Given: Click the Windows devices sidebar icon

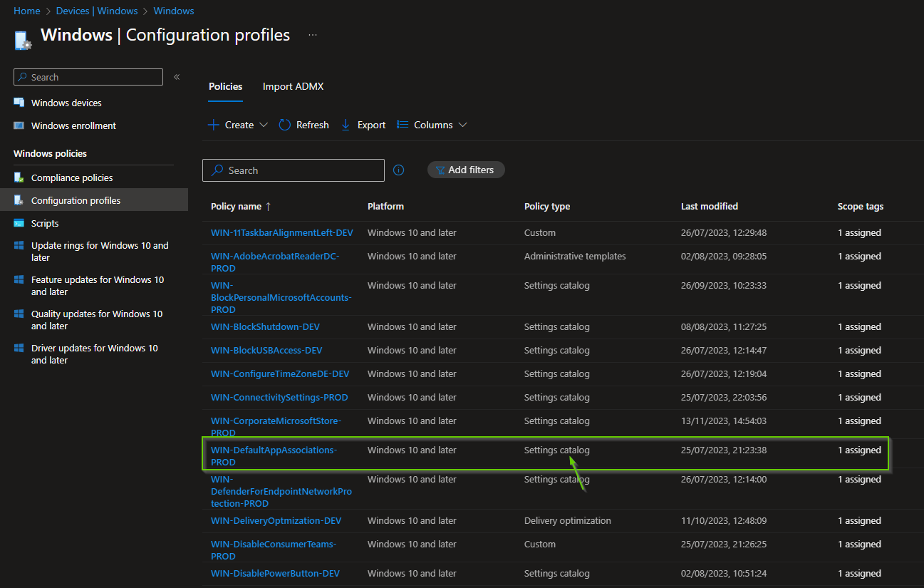Looking at the screenshot, I should coord(19,103).
